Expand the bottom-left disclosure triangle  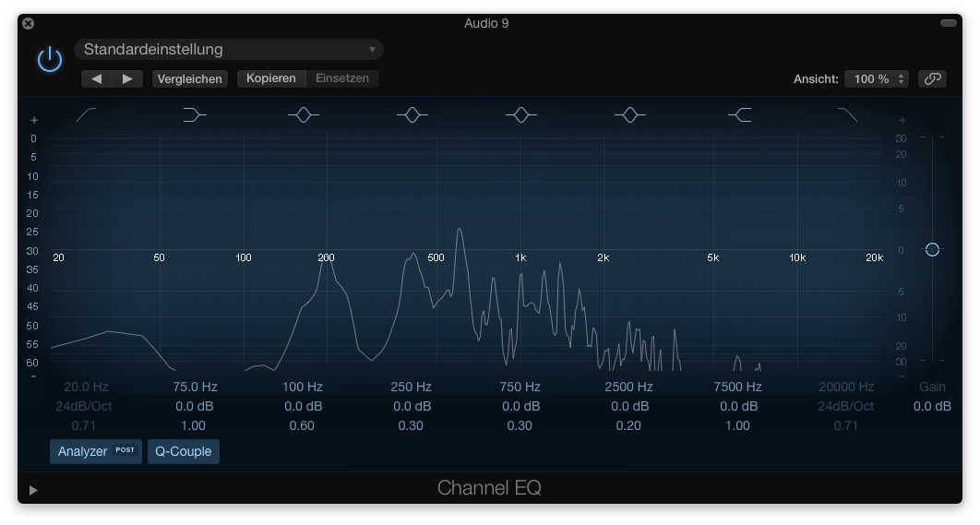click(33, 491)
